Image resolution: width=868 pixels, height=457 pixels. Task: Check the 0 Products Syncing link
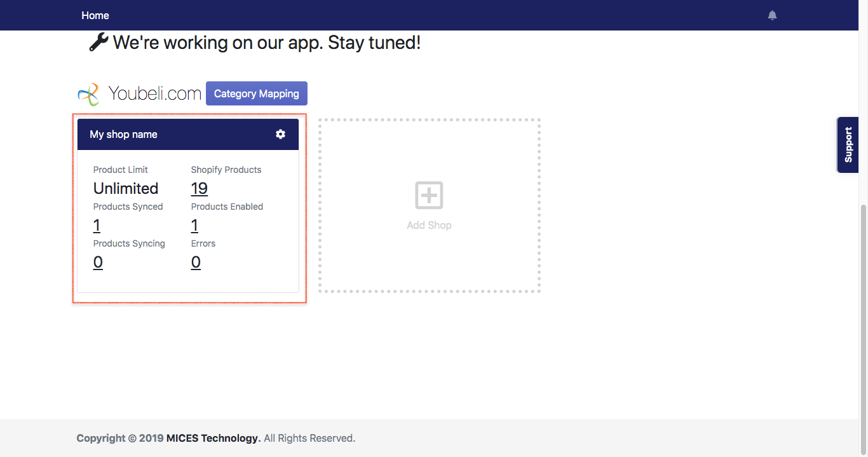[x=98, y=262]
